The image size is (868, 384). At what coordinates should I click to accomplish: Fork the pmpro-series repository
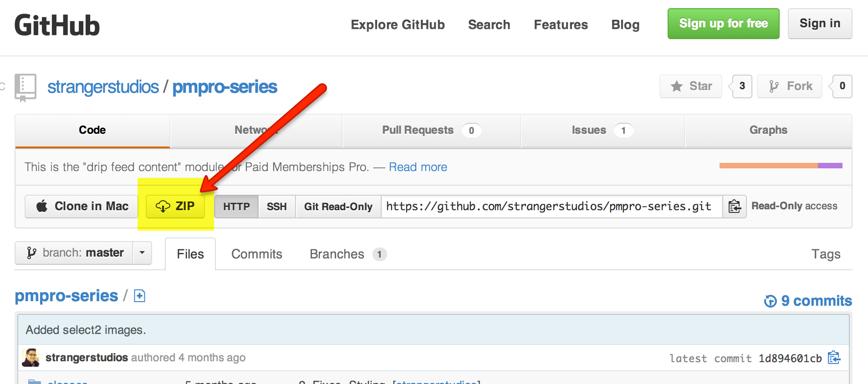790,86
